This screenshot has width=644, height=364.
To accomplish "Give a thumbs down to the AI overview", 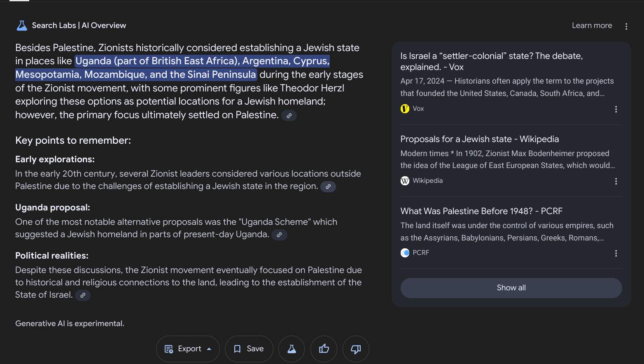I will pos(356,349).
